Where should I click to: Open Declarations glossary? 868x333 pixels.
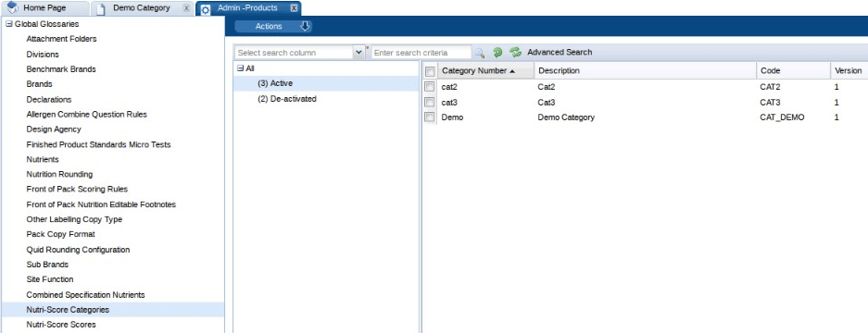coord(49,100)
